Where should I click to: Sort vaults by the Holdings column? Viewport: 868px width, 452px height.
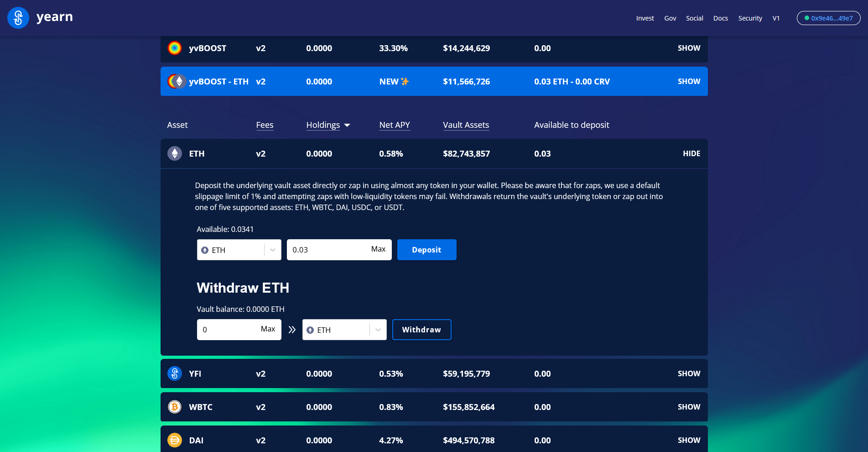click(327, 125)
